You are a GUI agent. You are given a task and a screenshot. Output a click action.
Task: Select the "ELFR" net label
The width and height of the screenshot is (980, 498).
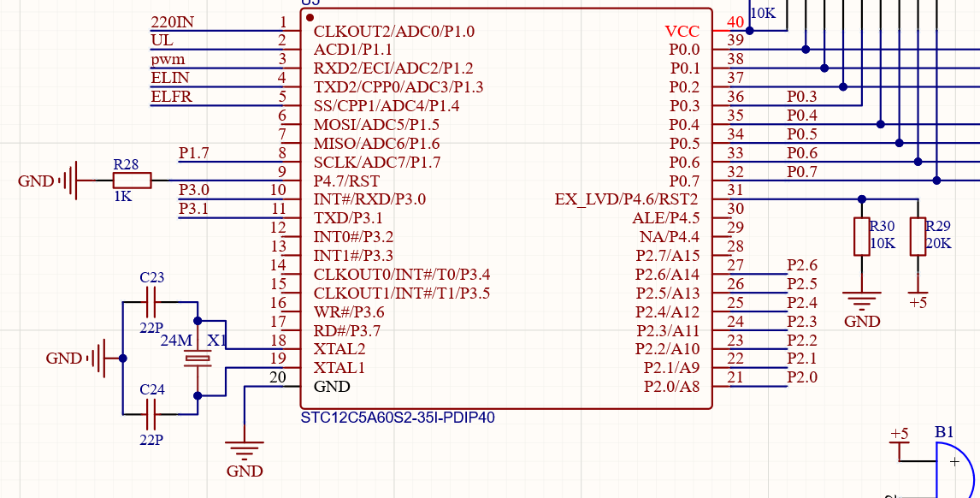tap(171, 97)
